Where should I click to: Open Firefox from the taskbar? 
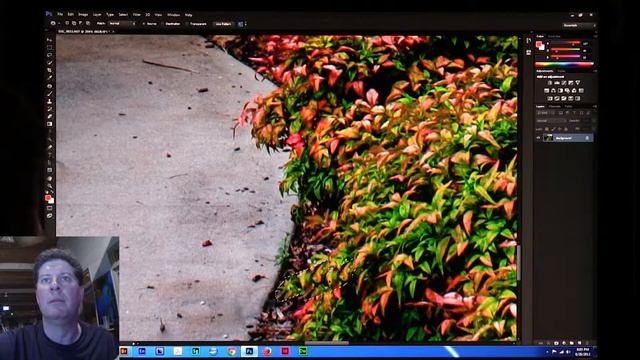point(267,351)
